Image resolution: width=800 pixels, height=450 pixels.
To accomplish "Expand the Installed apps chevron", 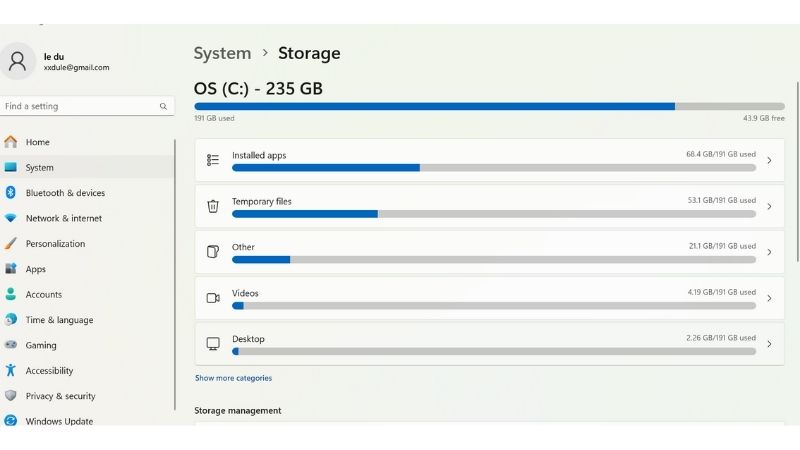I will pos(769,160).
